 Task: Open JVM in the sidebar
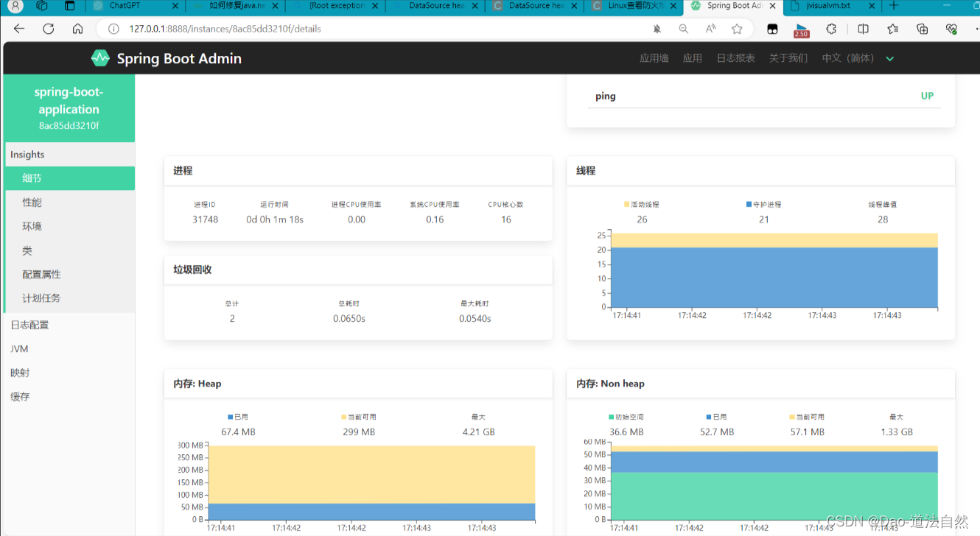tap(69, 349)
